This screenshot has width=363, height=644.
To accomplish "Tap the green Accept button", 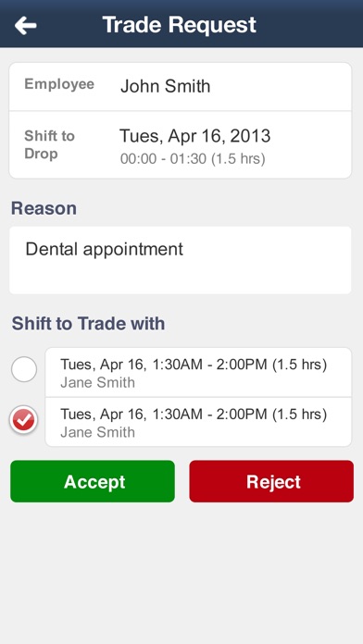I will click(93, 481).
